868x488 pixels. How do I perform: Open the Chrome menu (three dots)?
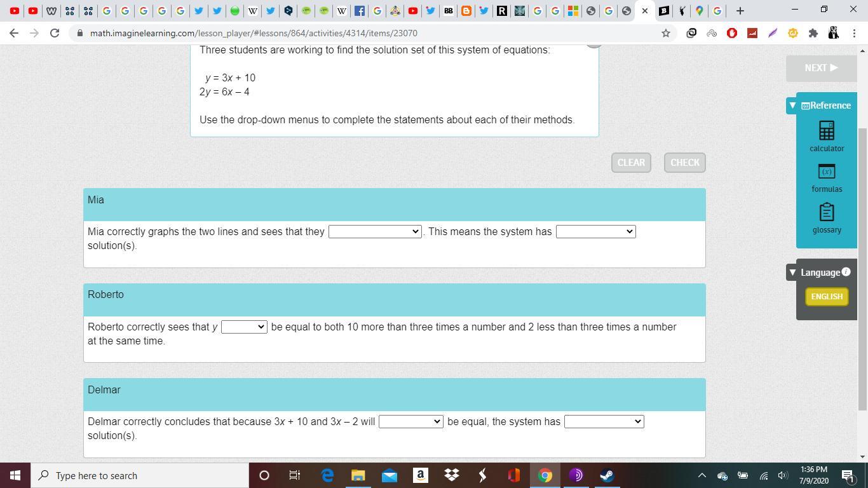tap(853, 33)
